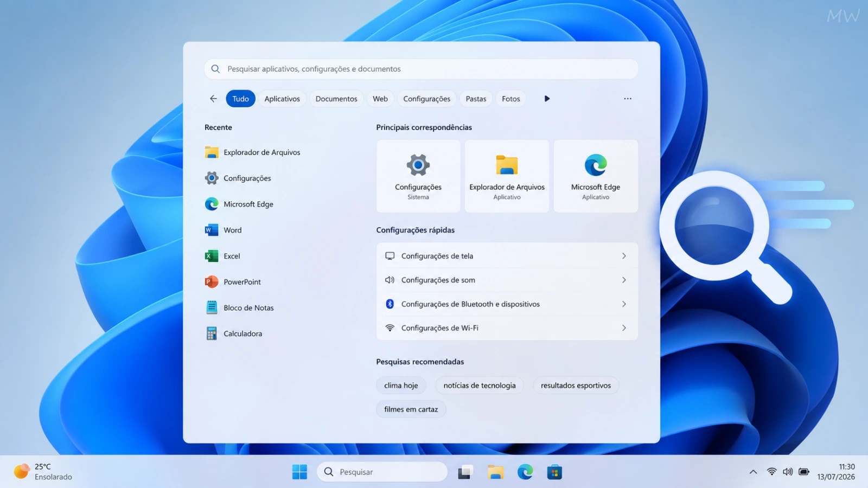Switch to the Fotos filter
The image size is (868, 488).
(510, 99)
